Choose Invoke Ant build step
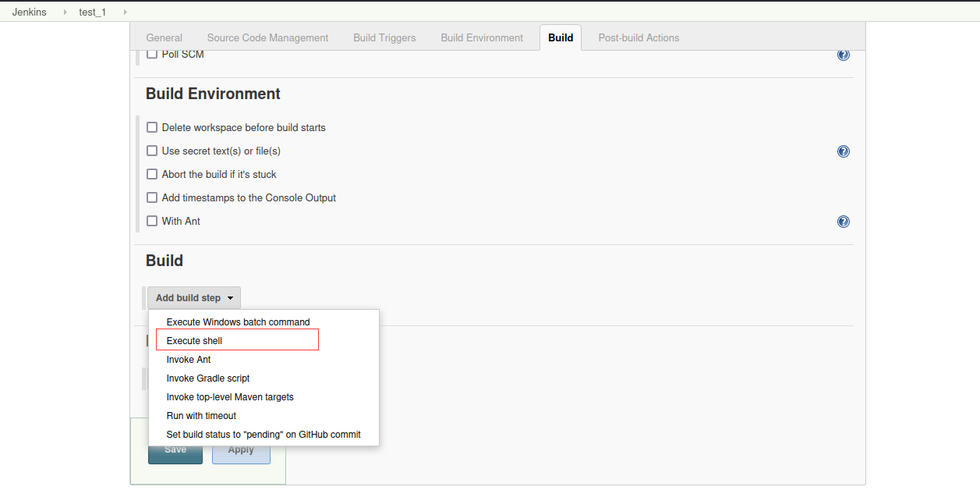 point(189,360)
